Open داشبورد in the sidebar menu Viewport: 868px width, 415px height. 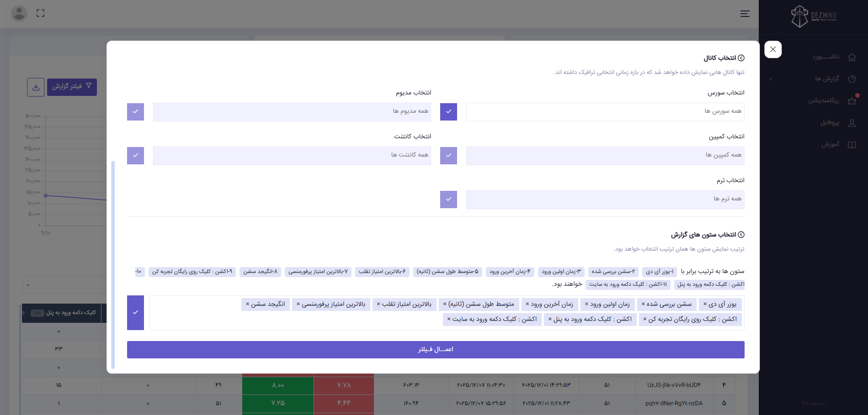[x=825, y=57]
